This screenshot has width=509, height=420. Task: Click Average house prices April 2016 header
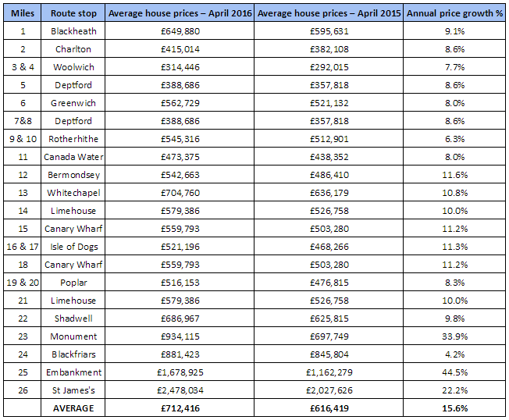pos(180,13)
